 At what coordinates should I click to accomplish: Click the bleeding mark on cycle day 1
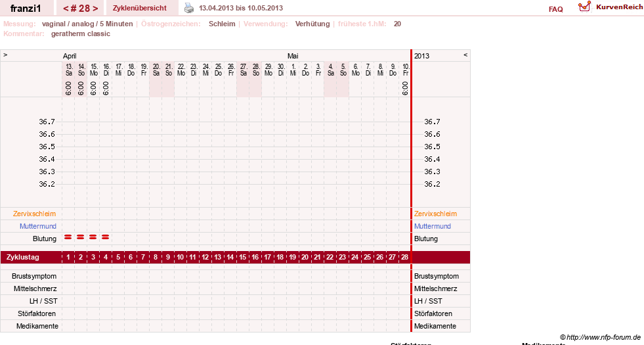(x=68, y=237)
